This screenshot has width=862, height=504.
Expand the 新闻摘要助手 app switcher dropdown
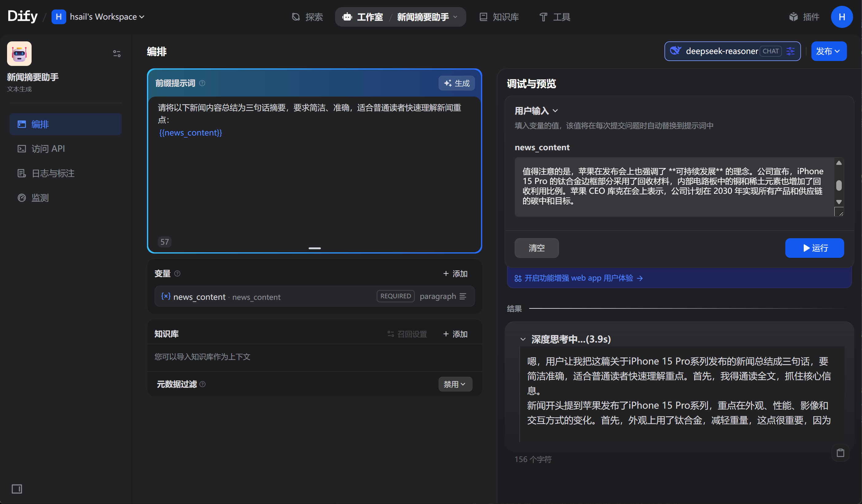[x=427, y=17]
